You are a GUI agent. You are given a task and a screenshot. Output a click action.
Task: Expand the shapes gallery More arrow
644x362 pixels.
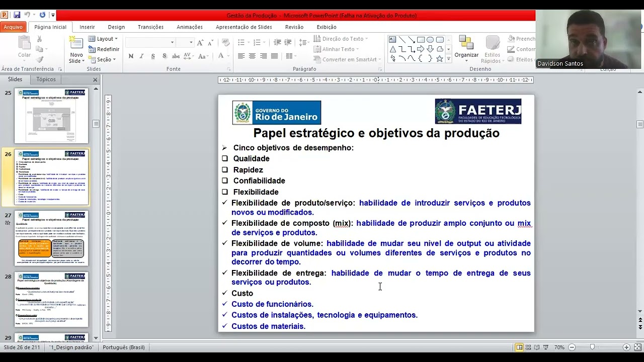point(448,59)
